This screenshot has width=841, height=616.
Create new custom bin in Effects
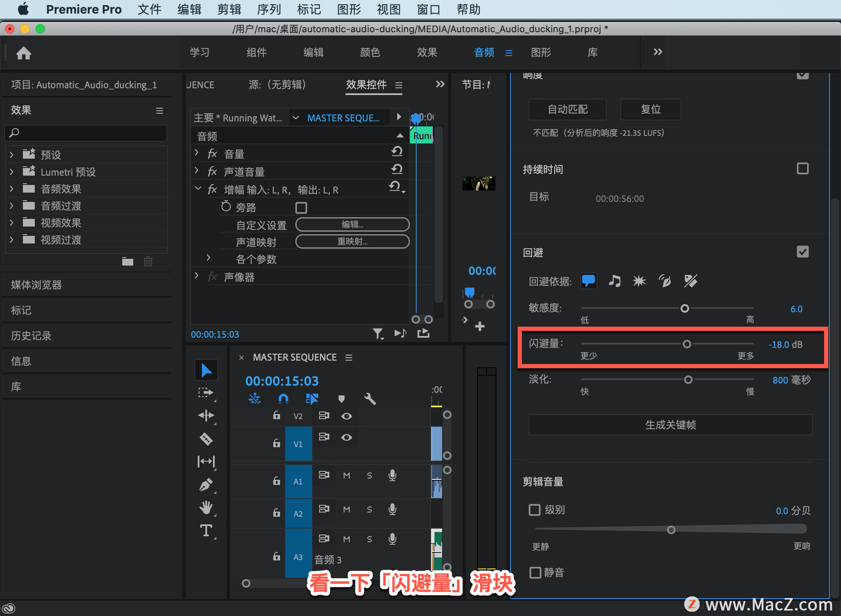[127, 261]
